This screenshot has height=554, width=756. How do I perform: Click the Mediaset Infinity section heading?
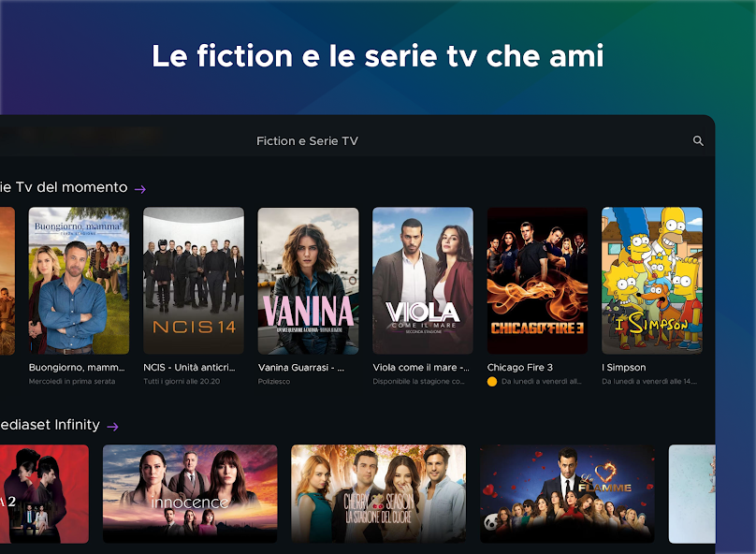(50, 425)
